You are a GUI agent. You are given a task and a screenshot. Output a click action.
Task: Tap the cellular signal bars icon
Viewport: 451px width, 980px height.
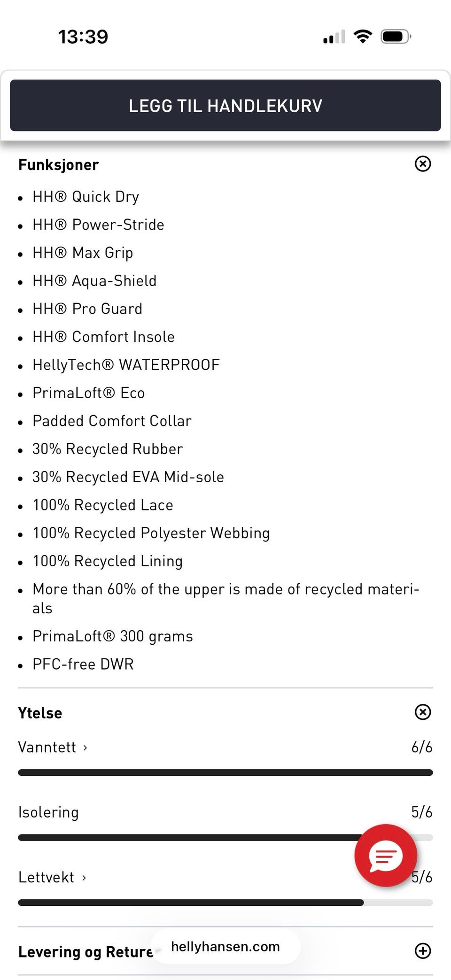point(334,37)
